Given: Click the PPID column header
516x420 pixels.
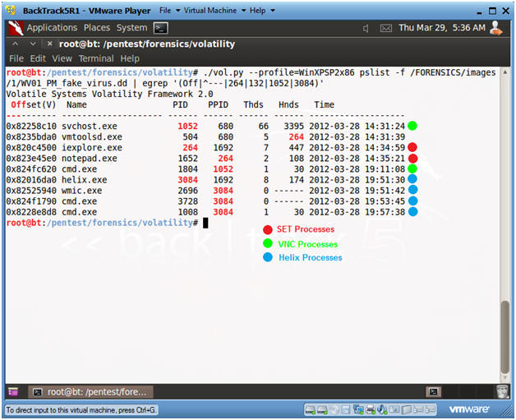Looking at the screenshot, I should click(x=218, y=104).
